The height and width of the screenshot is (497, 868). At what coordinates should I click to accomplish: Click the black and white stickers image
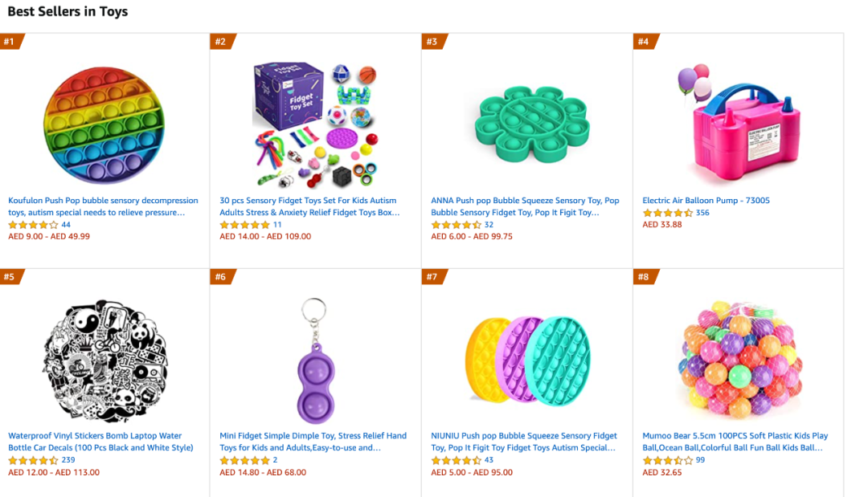104,354
